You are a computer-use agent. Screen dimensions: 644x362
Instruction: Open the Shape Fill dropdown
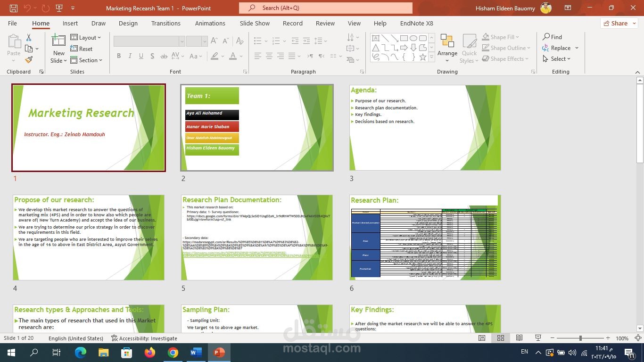point(500,37)
